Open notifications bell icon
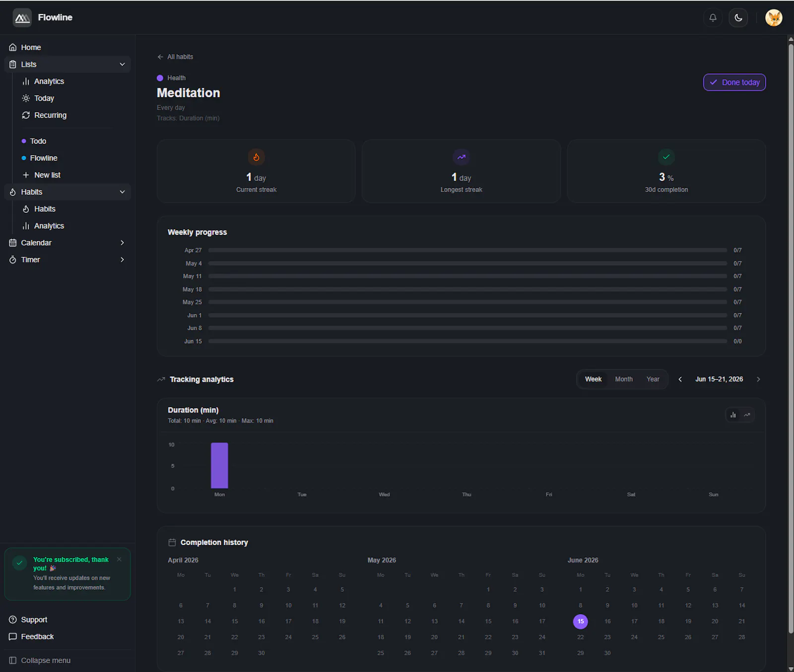Screen dimensions: 794x672 [x=713, y=18]
